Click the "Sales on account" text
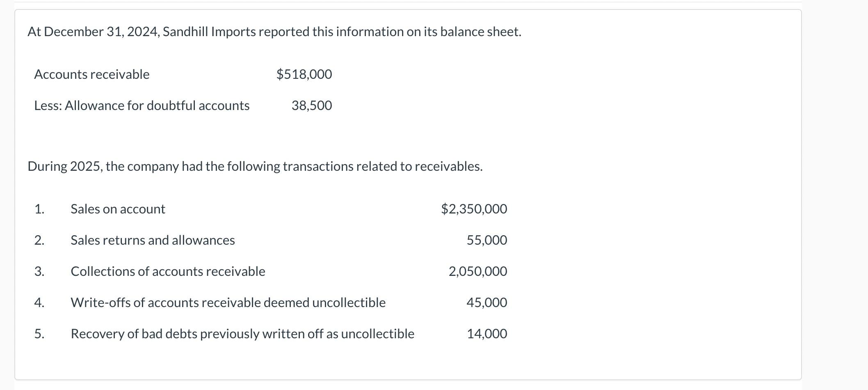This screenshot has height=390, width=868. pos(118,209)
